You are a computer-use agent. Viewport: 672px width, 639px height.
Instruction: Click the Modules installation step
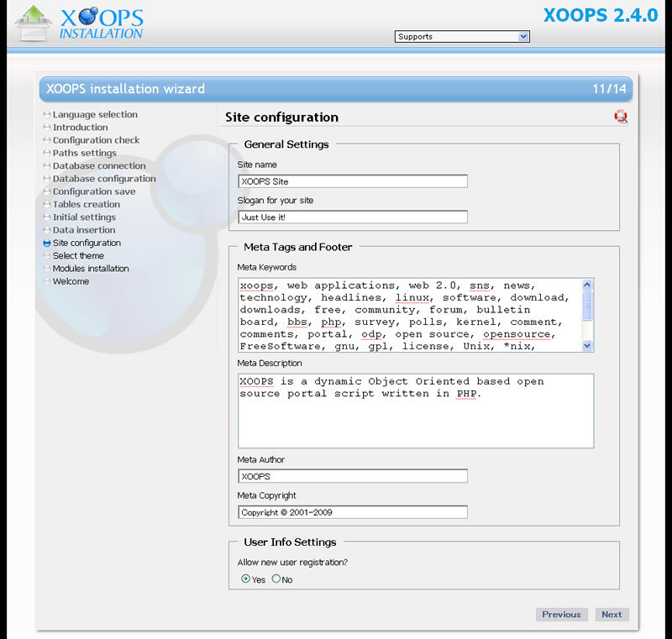coord(91,269)
